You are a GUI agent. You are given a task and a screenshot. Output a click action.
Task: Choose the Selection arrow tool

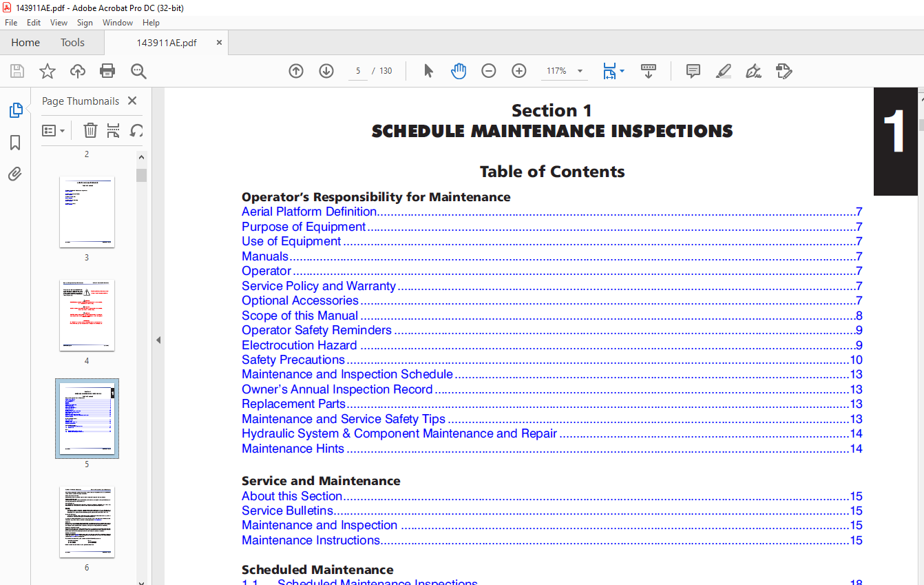428,71
